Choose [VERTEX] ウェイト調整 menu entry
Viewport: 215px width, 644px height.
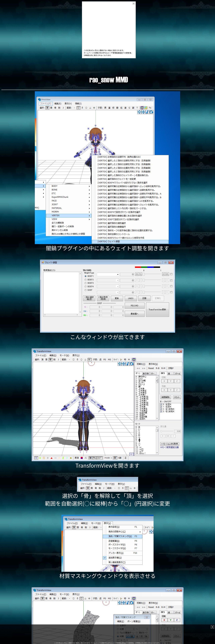[130, 241]
